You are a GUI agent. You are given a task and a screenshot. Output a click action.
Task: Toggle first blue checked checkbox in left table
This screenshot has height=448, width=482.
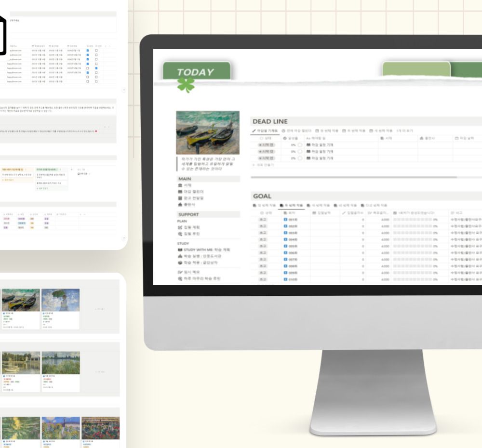pos(88,50)
